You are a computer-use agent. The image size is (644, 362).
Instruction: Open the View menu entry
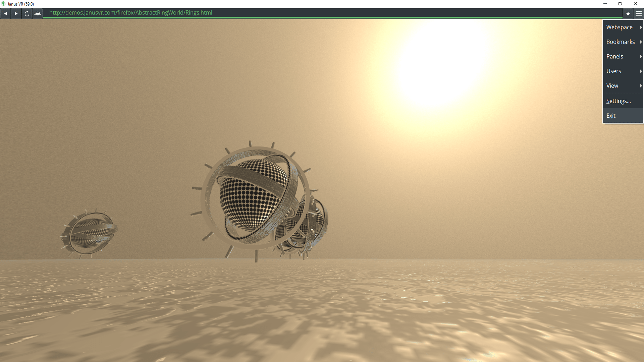pos(612,86)
